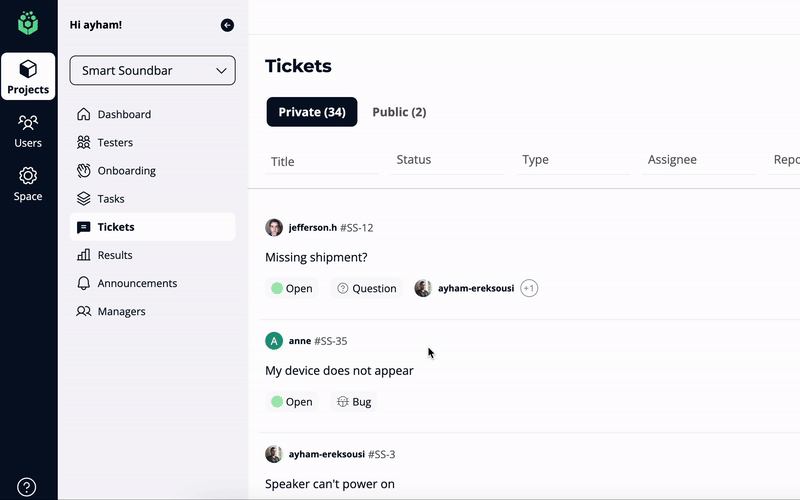Open the "My device does not appear" ticket
The width and height of the screenshot is (800, 500).
(339, 370)
